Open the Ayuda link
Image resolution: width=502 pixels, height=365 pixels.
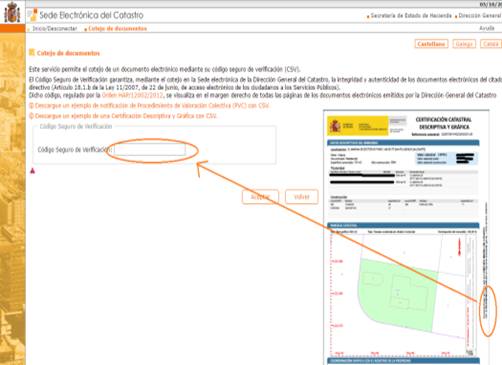pyautogui.click(x=487, y=28)
